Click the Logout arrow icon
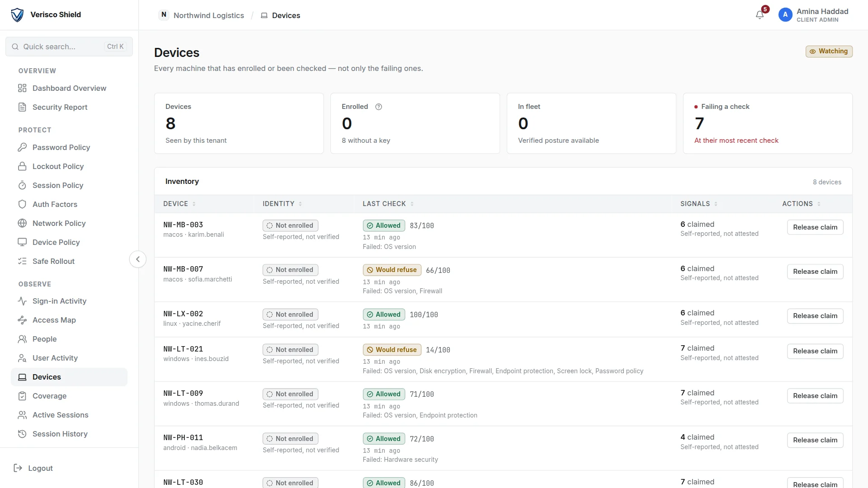The height and width of the screenshot is (488, 868). click(18, 468)
